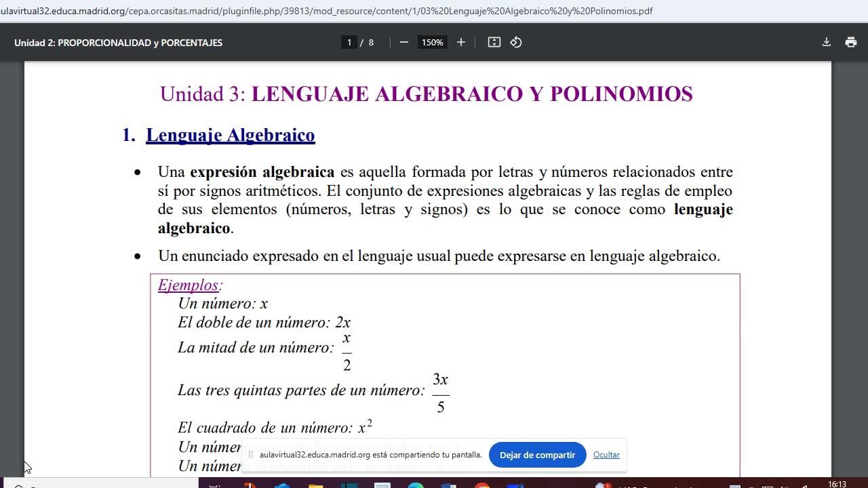Download the PDF file
Screen dimensions: 868x488
(827, 42)
